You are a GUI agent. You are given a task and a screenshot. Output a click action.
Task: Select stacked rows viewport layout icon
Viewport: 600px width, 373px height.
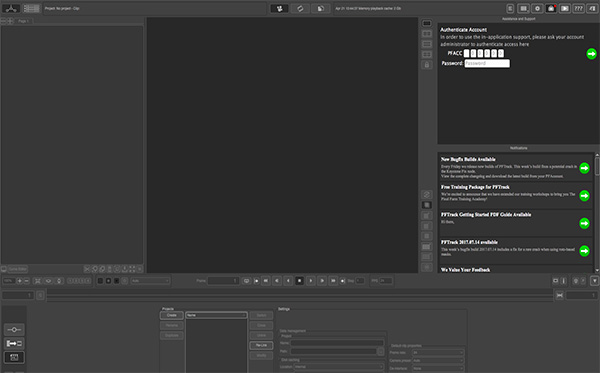427,44
